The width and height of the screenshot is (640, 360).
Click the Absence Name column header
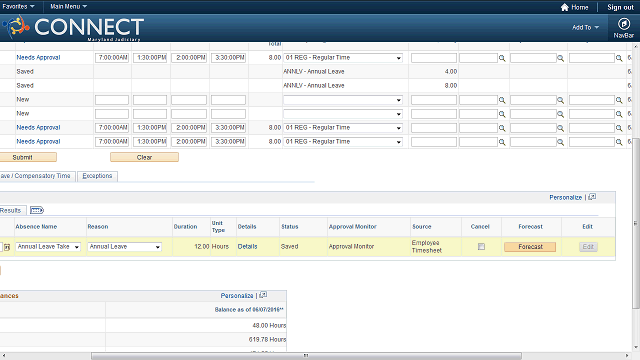[x=36, y=227]
